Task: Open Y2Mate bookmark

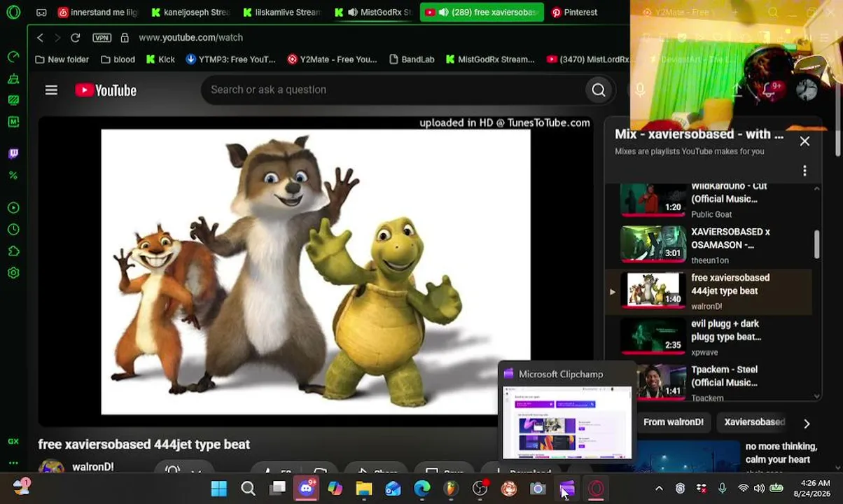Action: (x=332, y=59)
